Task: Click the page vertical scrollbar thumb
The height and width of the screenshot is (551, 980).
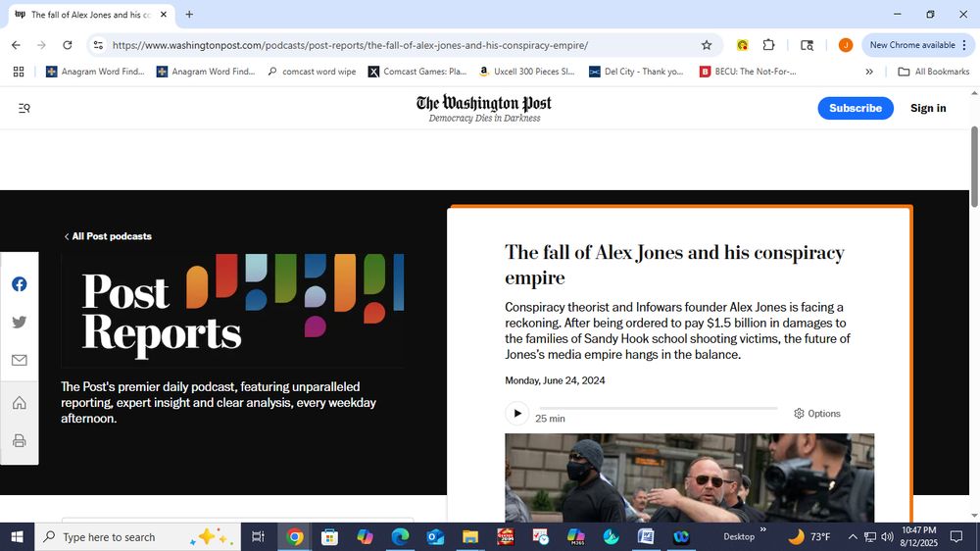Action: (x=974, y=167)
